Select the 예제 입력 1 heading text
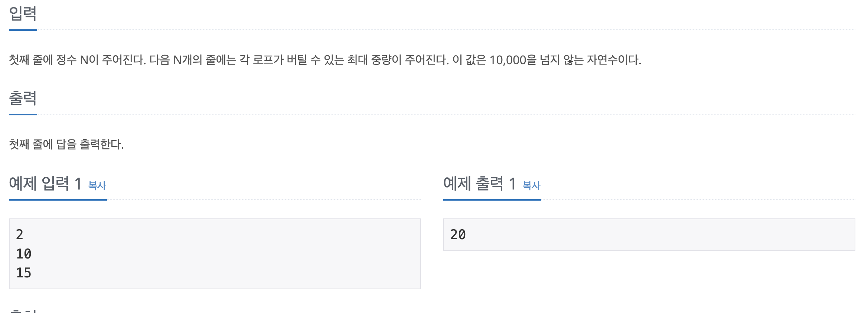Viewport: 868px width, 313px height. click(x=45, y=184)
